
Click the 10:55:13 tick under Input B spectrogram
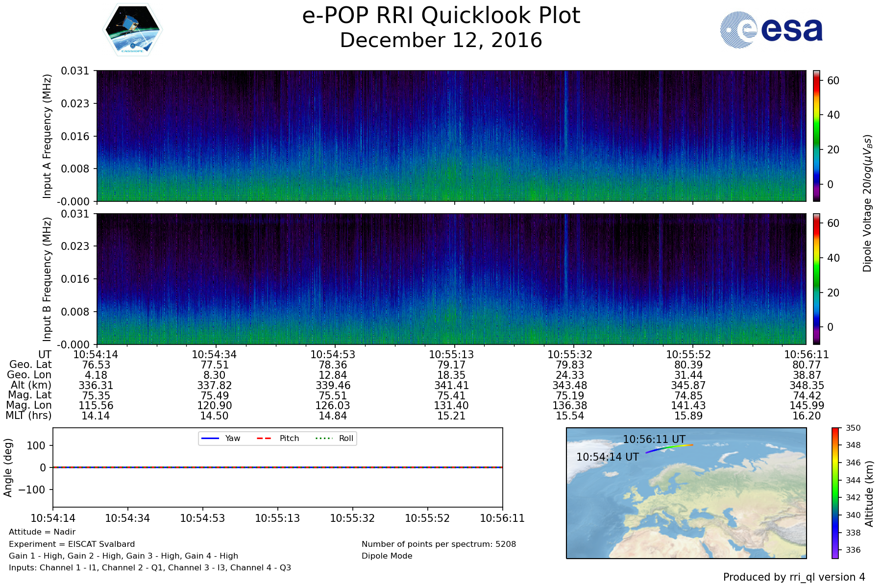pyautogui.click(x=451, y=354)
